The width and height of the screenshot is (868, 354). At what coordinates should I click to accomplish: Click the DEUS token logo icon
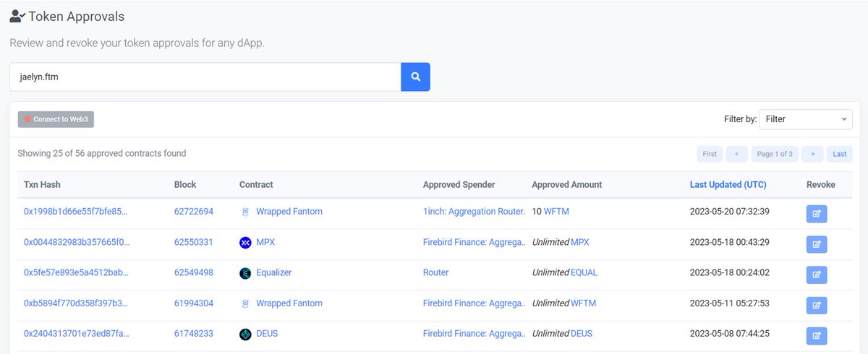[245, 334]
